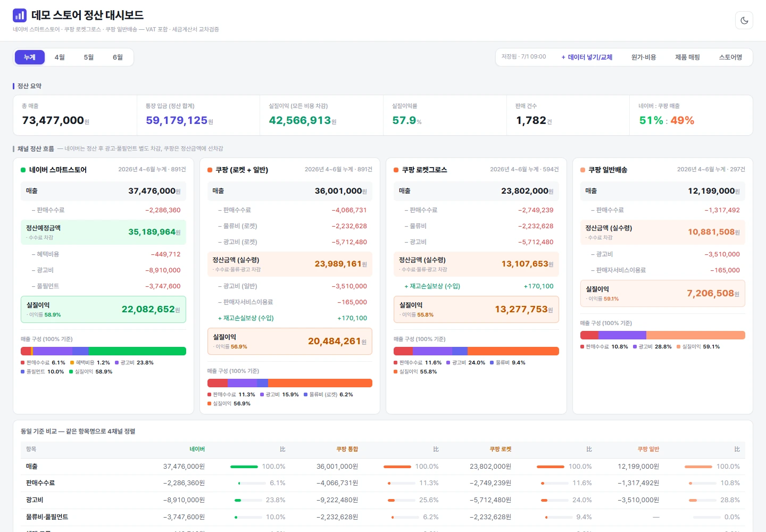766x532 pixels.
Task: Click orange 실질이익 segment in 쿠팡 로켓그로스 bar
Action: (513, 351)
